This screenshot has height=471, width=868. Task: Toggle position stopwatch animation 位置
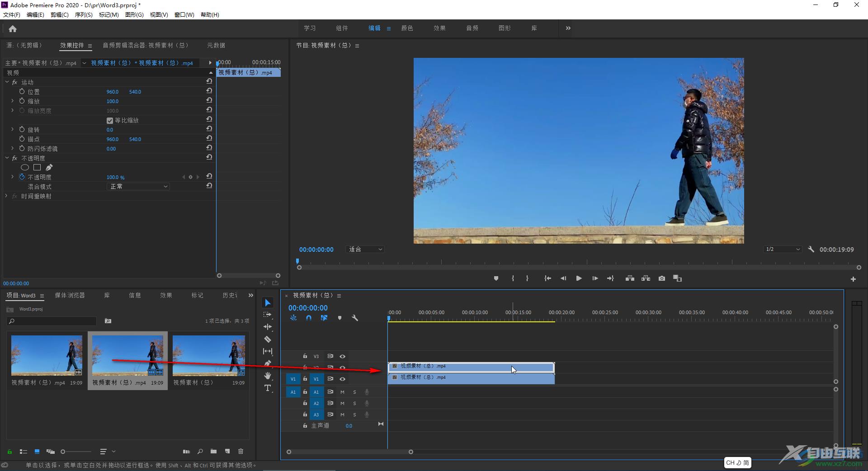coord(22,91)
